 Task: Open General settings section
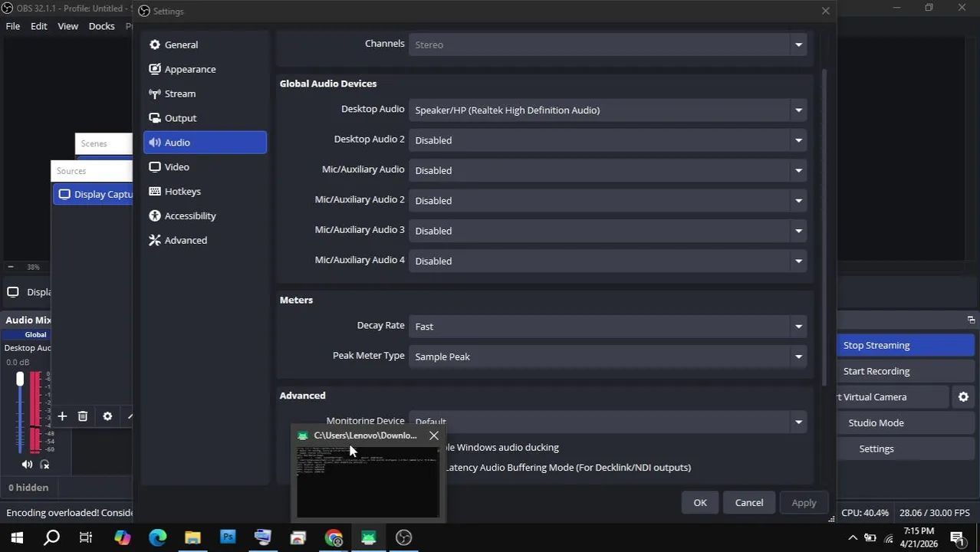205,44
